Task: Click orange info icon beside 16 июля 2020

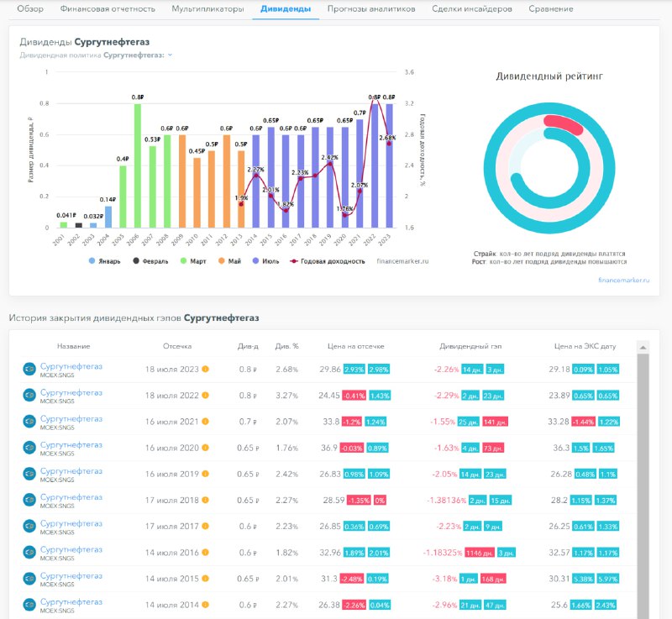Action: pyautogui.click(x=205, y=448)
